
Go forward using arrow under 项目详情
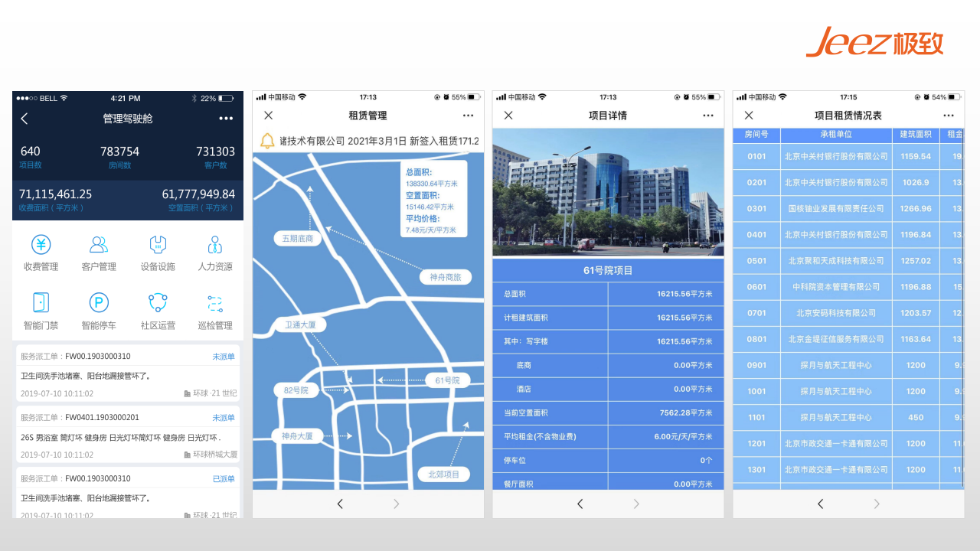click(636, 504)
